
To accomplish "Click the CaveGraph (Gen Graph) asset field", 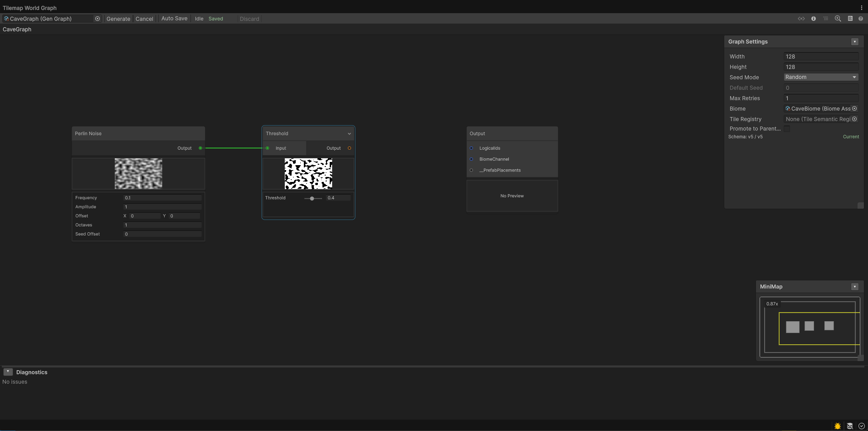I will [x=52, y=19].
